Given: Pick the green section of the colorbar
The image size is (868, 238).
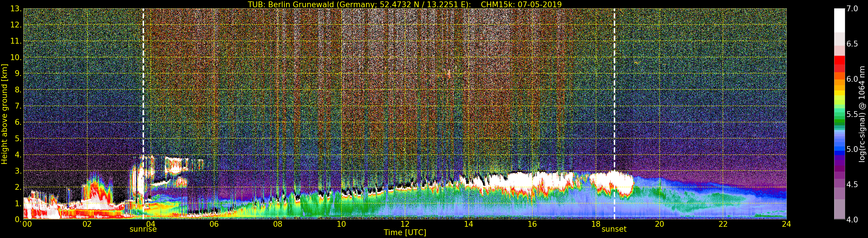Looking at the screenshot, I should pyautogui.click(x=839, y=118).
